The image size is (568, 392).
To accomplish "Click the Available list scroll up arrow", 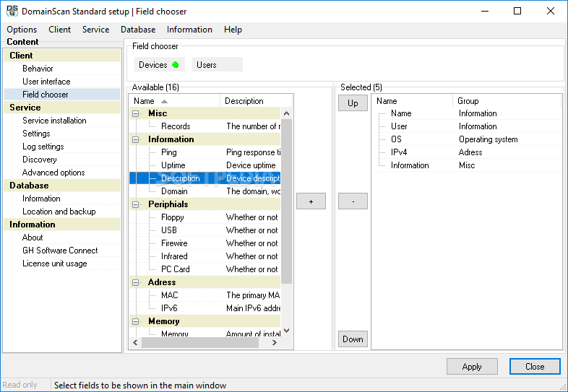I will 287,113.
